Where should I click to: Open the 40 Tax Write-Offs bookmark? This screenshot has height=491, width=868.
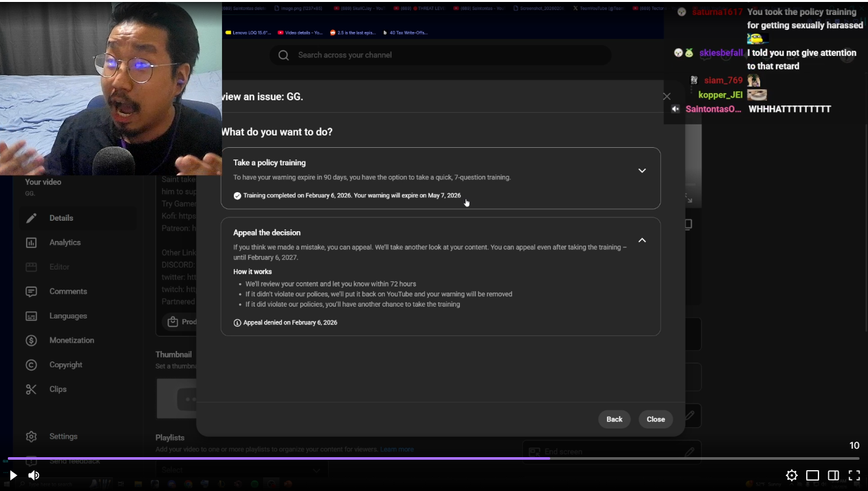click(x=405, y=33)
